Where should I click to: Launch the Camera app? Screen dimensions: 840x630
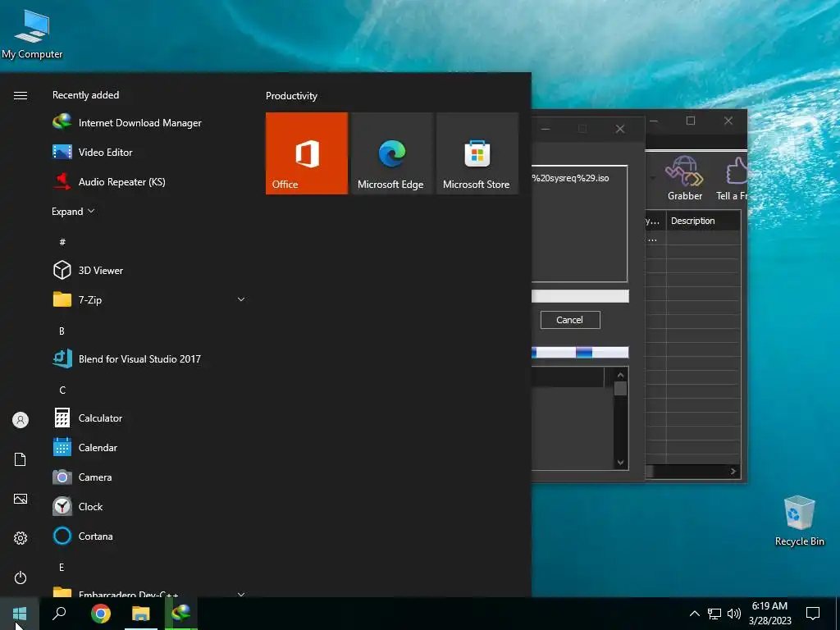coord(83,477)
